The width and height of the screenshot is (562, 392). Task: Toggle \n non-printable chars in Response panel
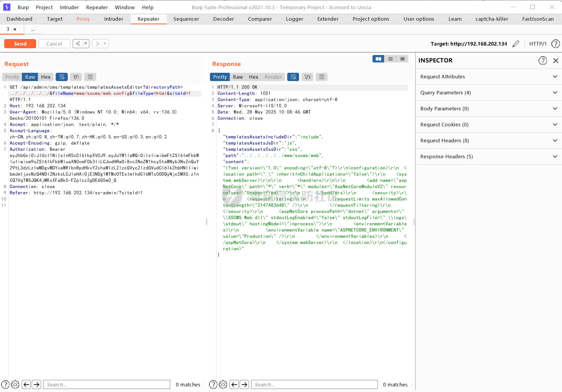[307, 77]
